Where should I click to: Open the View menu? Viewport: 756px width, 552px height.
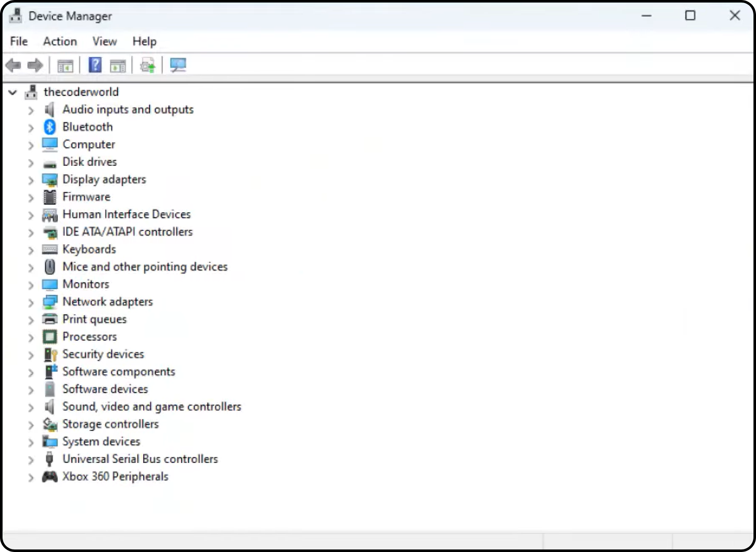pos(104,41)
